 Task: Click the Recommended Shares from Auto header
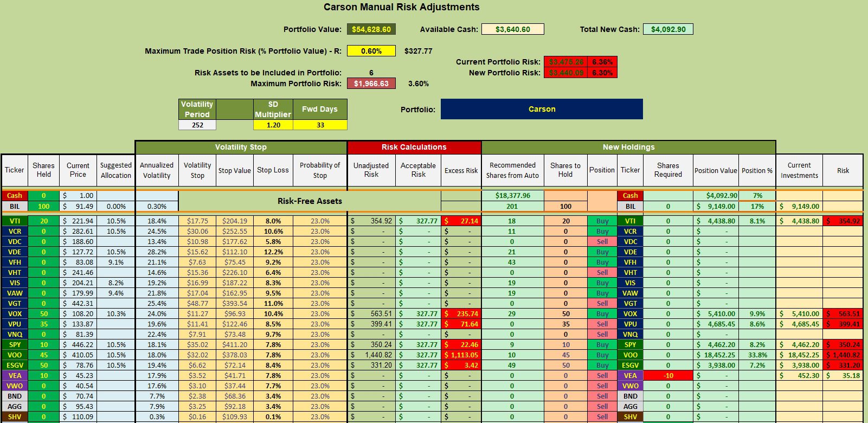tap(512, 170)
